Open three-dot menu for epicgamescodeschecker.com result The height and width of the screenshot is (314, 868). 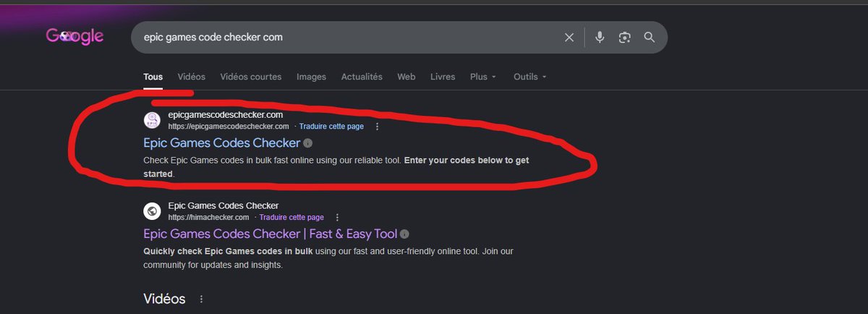[377, 126]
